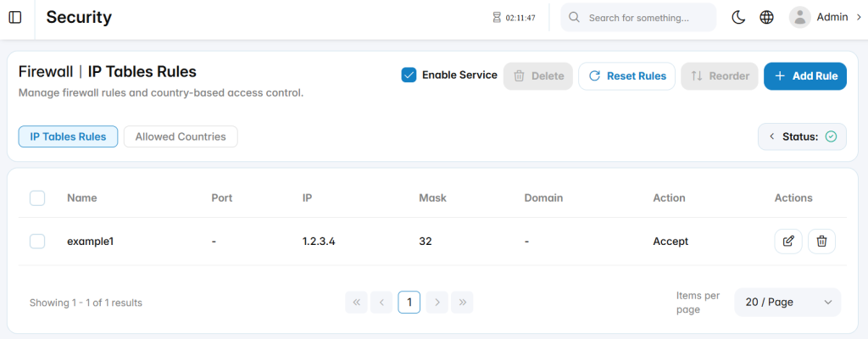This screenshot has height=339, width=868.
Task: Expand the Admin user menu chevron
Action: coord(860,18)
